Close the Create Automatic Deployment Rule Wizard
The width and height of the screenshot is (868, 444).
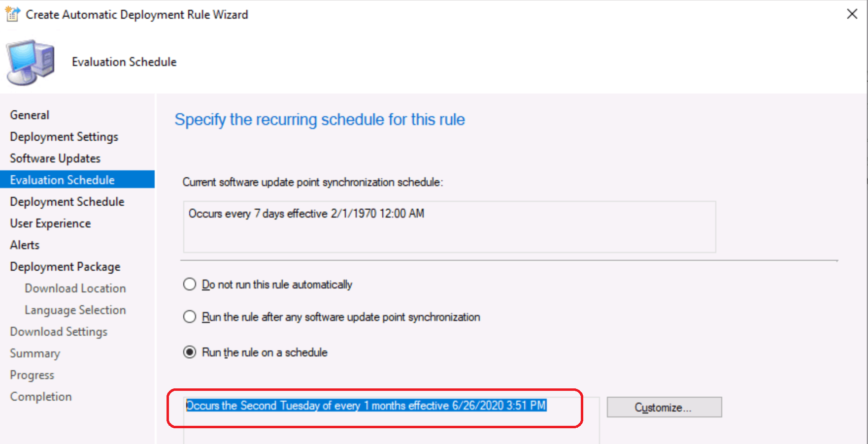click(x=852, y=14)
